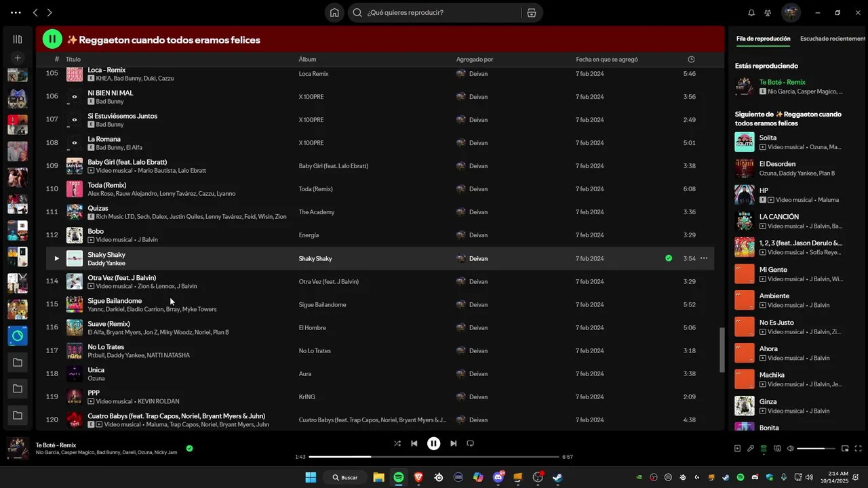Toggle the saved checkmark on Shaky Shaky

(x=669, y=258)
